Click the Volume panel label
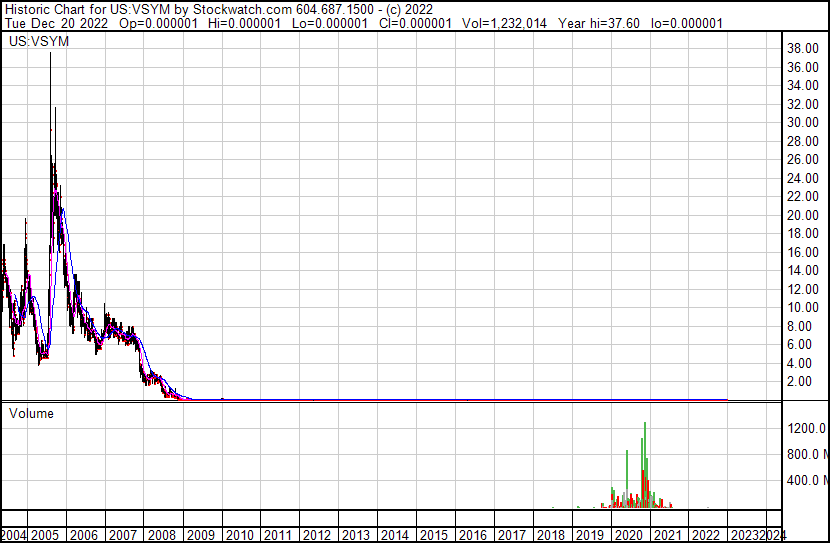This screenshot has width=830, height=543. tap(31, 413)
